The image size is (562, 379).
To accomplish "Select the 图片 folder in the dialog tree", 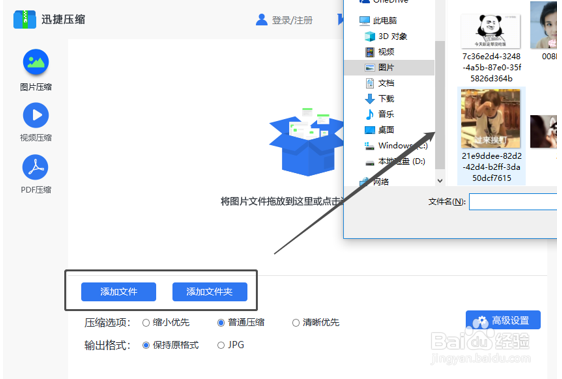I will (x=389, y=67).
